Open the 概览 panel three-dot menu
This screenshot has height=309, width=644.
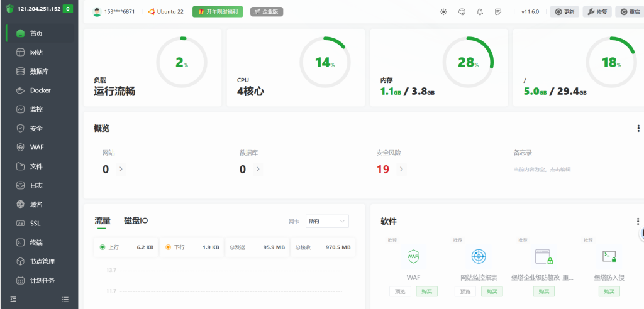638,128
